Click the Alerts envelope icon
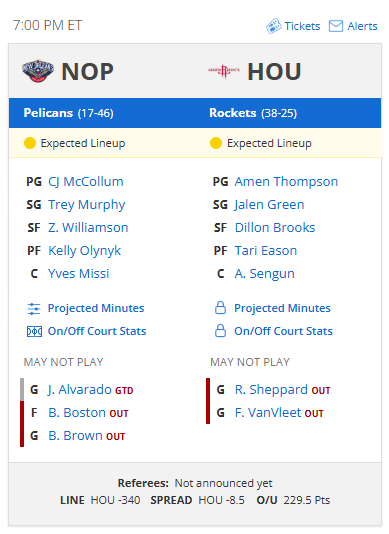The image size is (389, 534). click(x=336, y=26)
